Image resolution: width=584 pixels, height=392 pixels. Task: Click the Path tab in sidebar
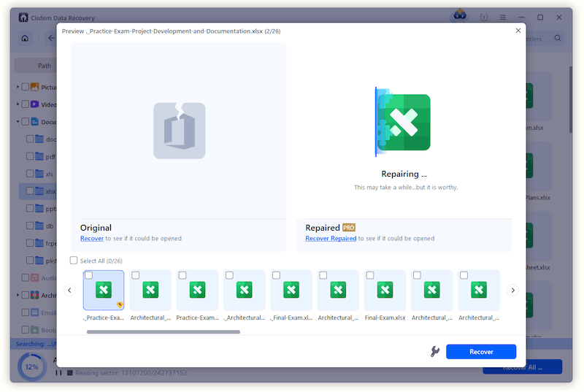click(45, 66)
